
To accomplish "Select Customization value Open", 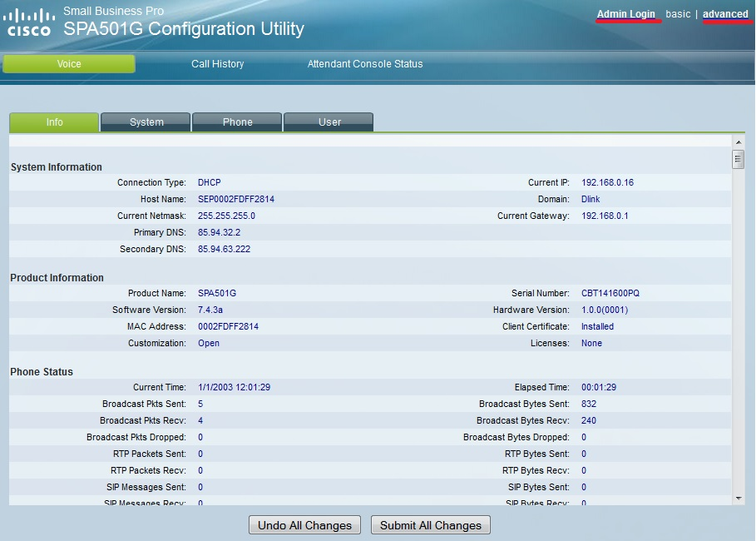I will pyautogui.click(x=209, y=343).
